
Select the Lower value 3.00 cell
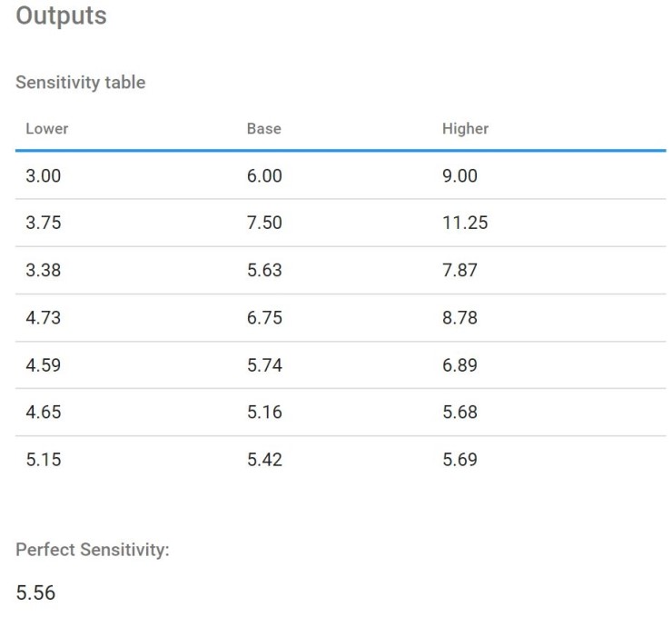(x=44, y=176)
